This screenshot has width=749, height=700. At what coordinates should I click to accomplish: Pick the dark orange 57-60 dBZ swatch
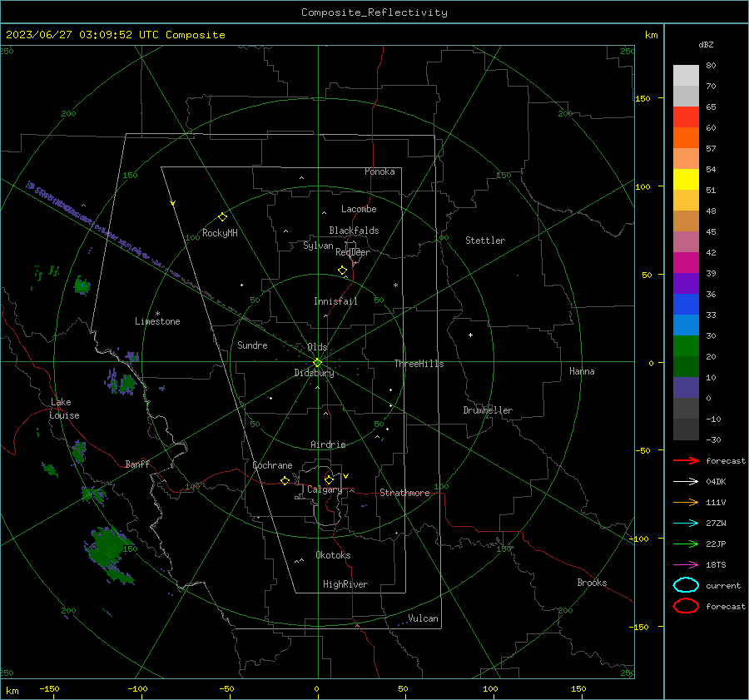686,138
